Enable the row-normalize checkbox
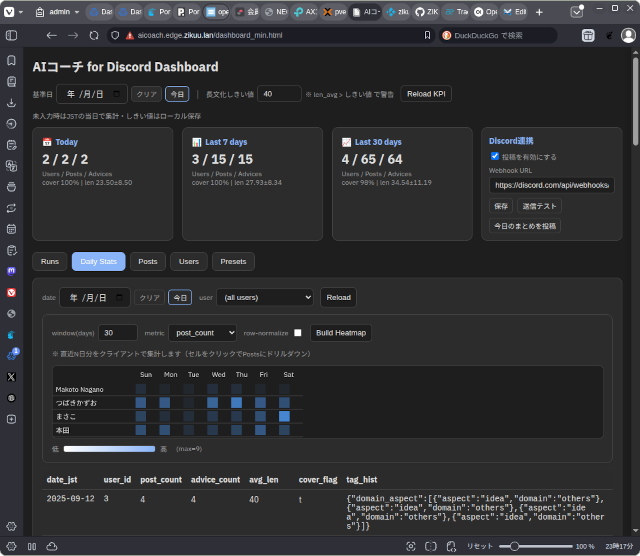Viewport: 640px width, 556px height. pos(297,333)
